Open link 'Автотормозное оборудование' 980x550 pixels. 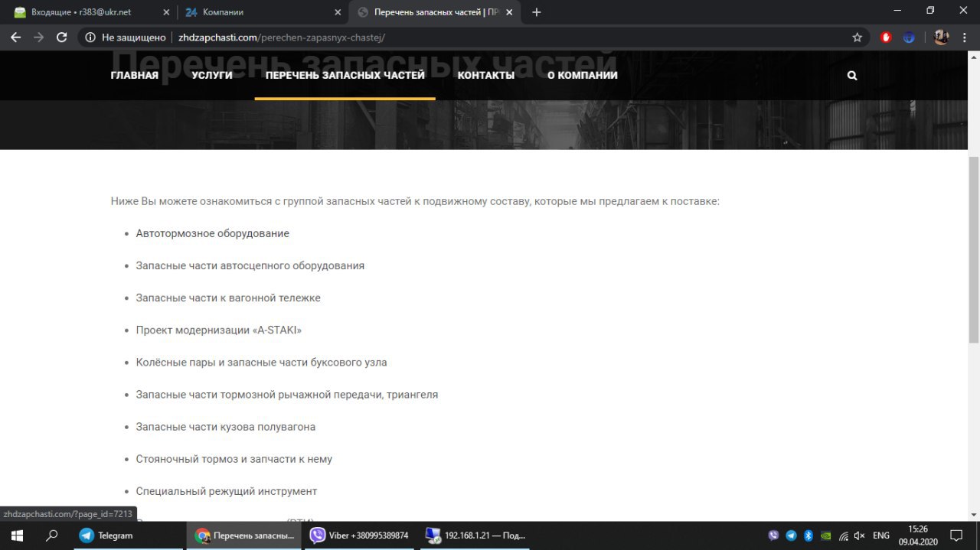click(x=213, y=233)
